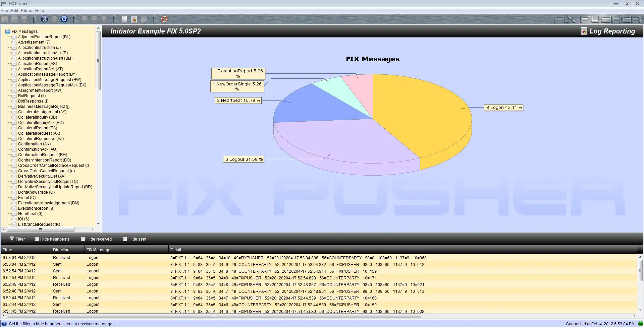This screenshot has height=328, width=644.
Task: Sort log by the Time column header
Action: [x=26, y=250]
